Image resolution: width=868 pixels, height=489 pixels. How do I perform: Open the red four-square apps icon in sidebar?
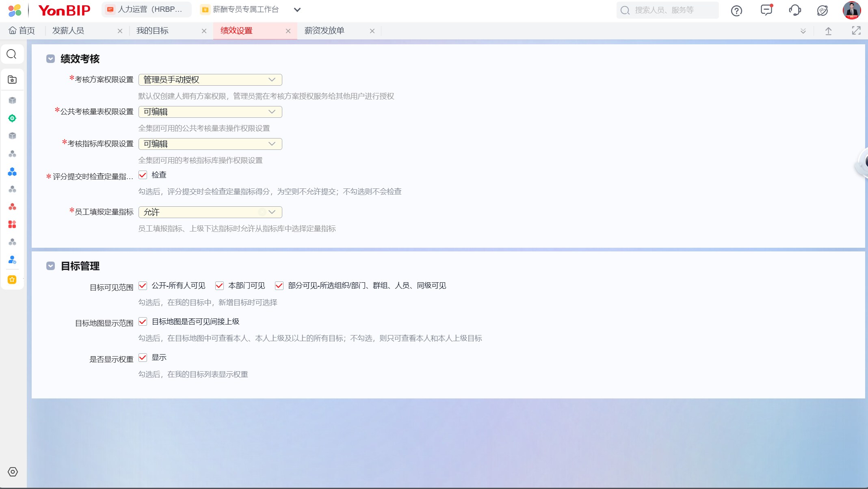pyautogui.click(x=12, y=224)
